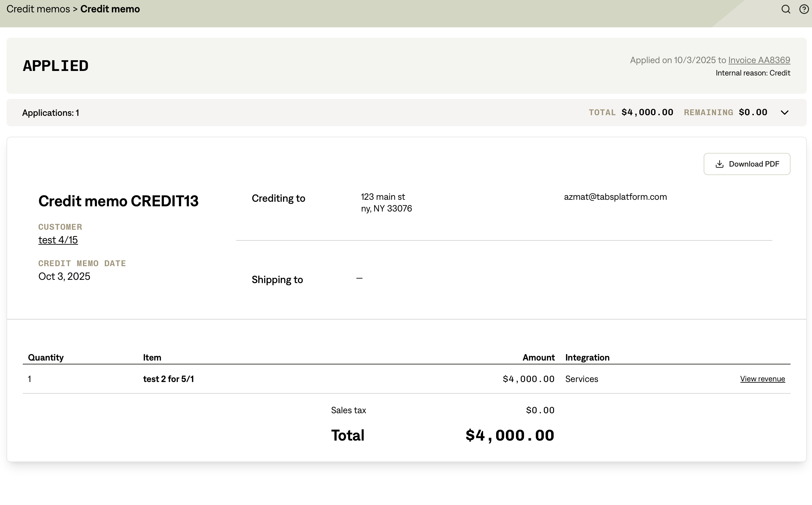Expand the Applications: 1 summary row
Image resolution: width=812 pixels, height=505 pixels.
51,113
